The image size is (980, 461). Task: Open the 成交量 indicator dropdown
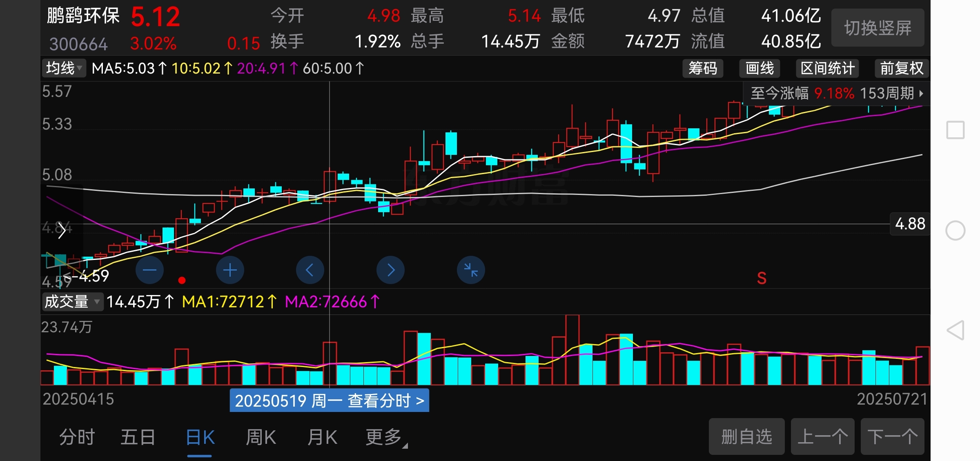(72, 302)
